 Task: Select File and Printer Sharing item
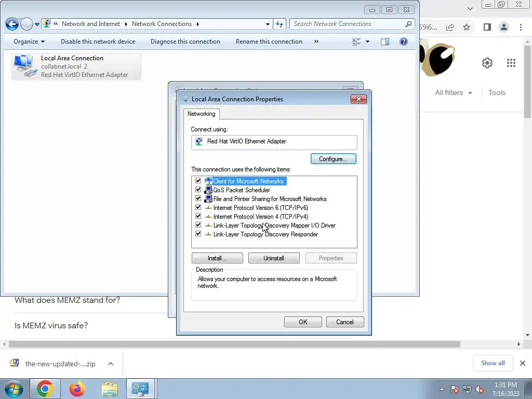[x=270, y=199]
